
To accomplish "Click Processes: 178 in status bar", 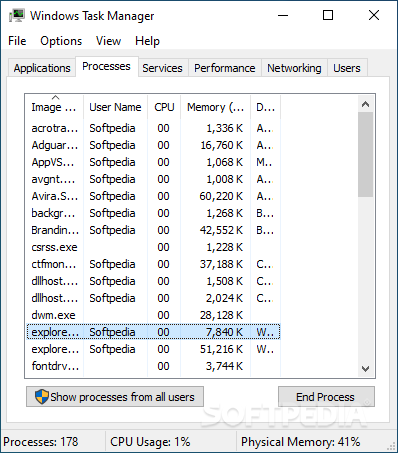I will [x=41, y=442].
